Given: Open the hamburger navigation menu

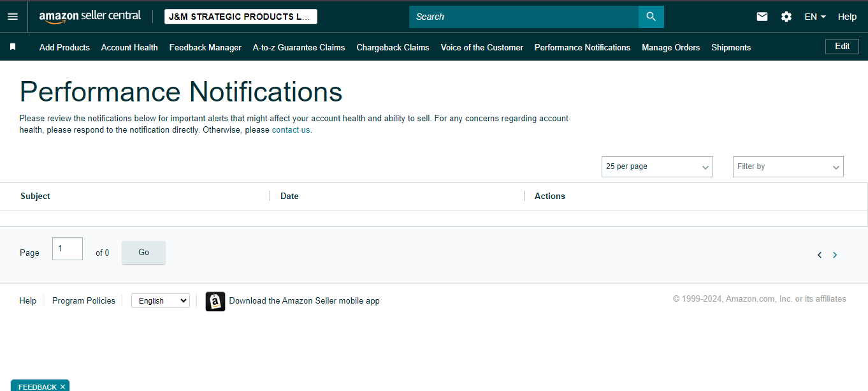Looking at the screenshot, I should (x=13, y=17).
